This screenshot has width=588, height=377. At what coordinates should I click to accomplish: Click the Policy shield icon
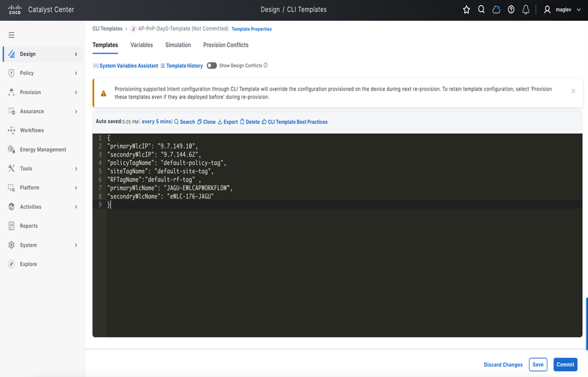pos(12,73)
